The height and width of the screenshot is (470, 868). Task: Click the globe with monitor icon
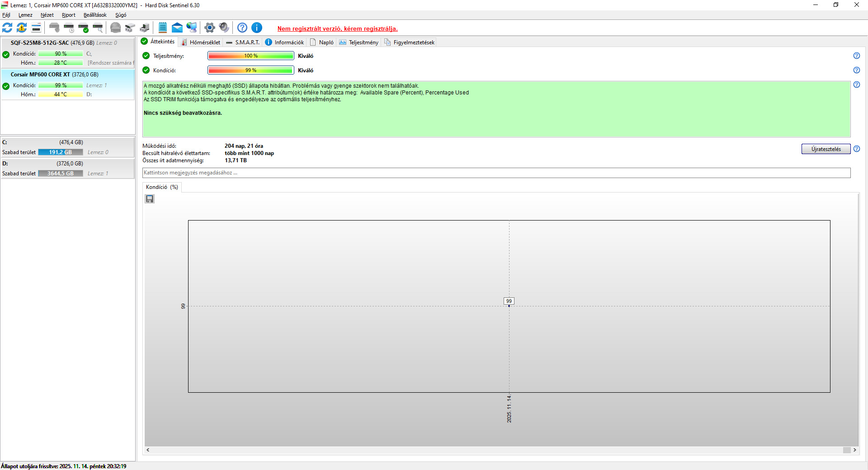(x=192, y=28)
